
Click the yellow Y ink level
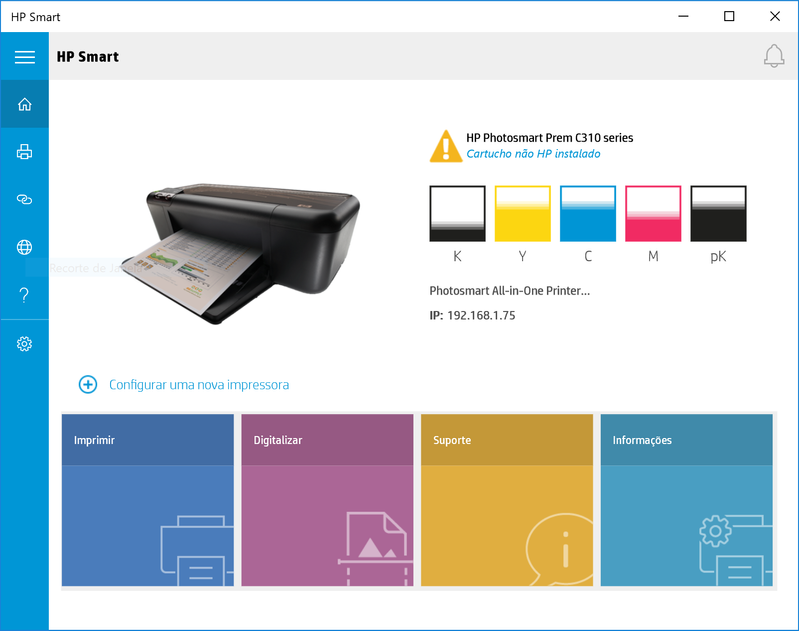tap(523, 214)
